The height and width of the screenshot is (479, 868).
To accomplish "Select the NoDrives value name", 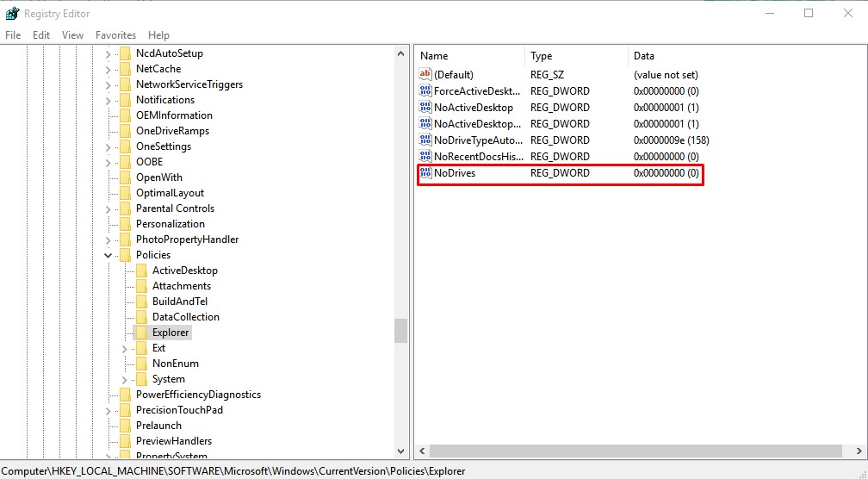I will point(455,173).
